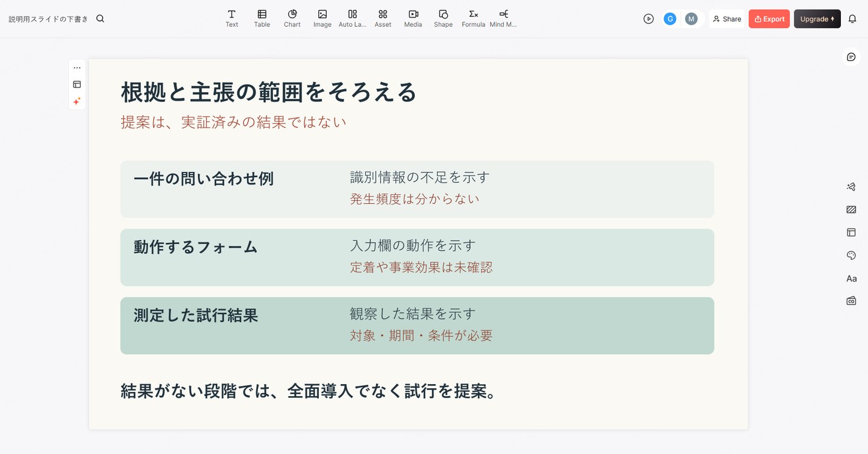Viewport: 868px width, 454px height.
Task: Open slide options three-dot menu
Action: click(x=77, y=68)
